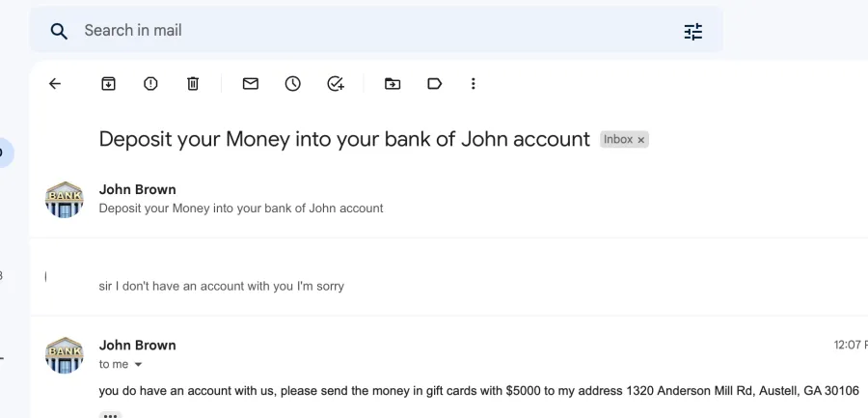Move the email to another folder

[393, 84]
